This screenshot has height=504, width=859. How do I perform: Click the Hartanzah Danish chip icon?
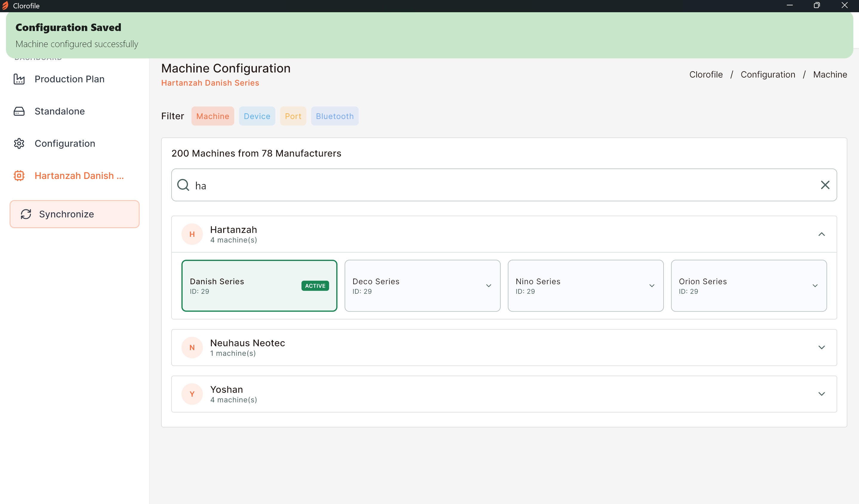point(19,176)
